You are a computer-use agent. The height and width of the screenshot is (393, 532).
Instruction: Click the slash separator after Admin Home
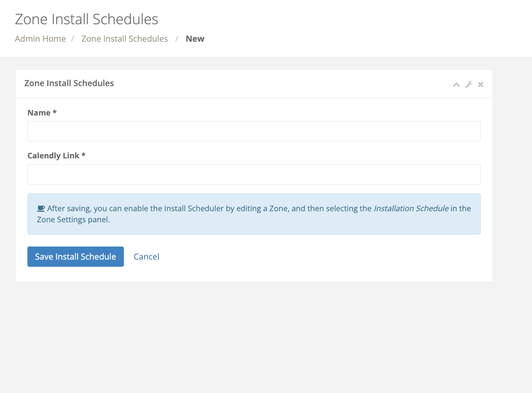73,39
